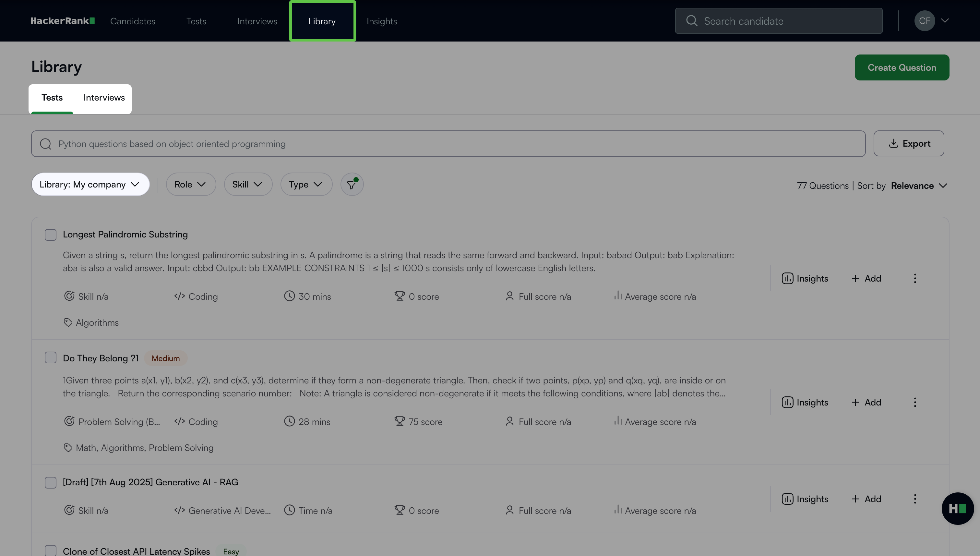Click the HackerRank logo
The image size is (980, 556).
pos(63,21)
